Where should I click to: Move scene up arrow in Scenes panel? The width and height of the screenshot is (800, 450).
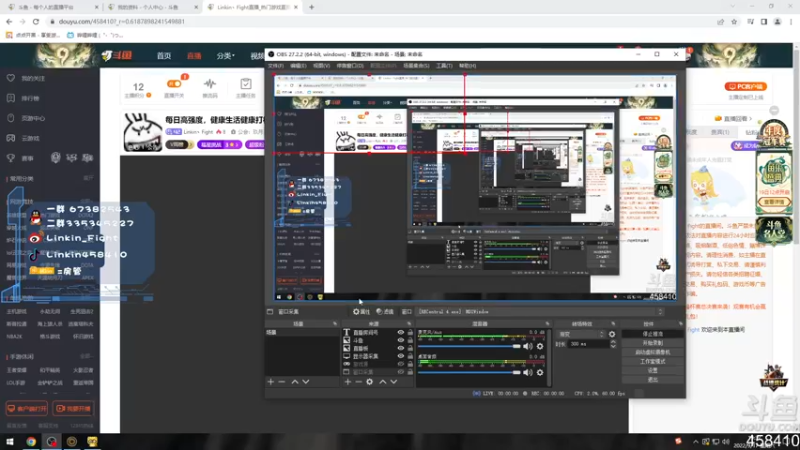(x=294, y=382)
